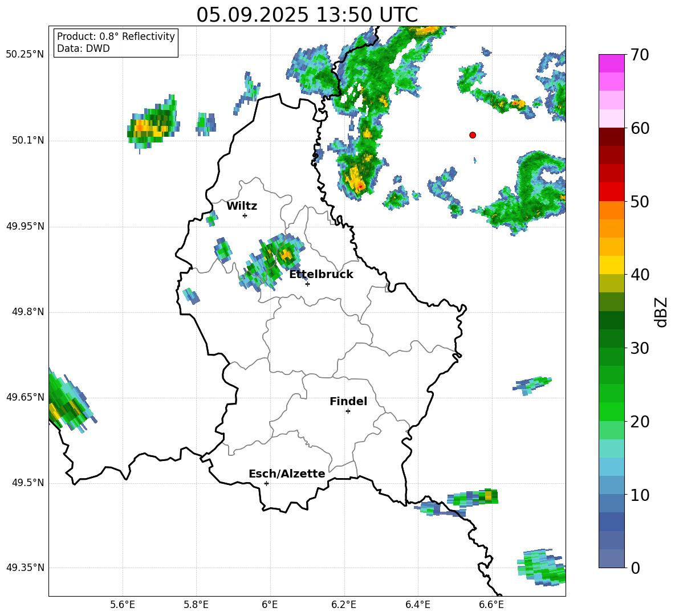Screen dimensions: 675x616
Task: Click the title '05.09.2025 13:50 UTC'
Action: pos(307,15)
